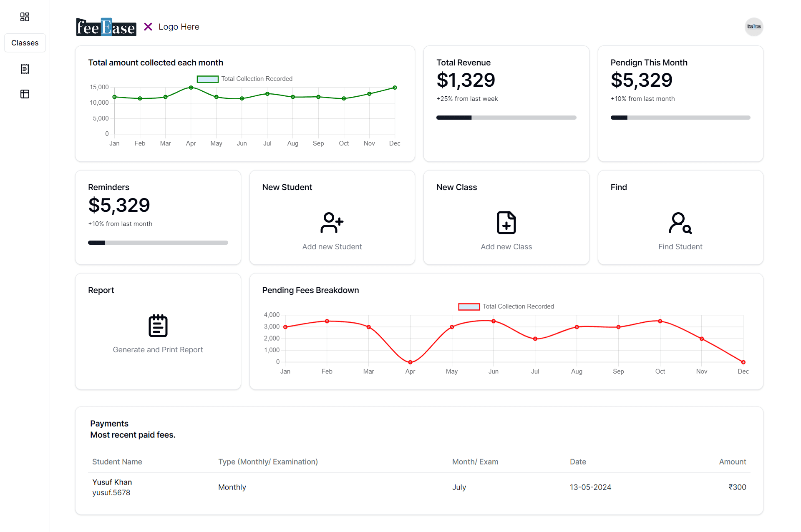Screen dimensions: 801x532
Task: Click the person-plus icon under New Student
Action: click(332, 222)
